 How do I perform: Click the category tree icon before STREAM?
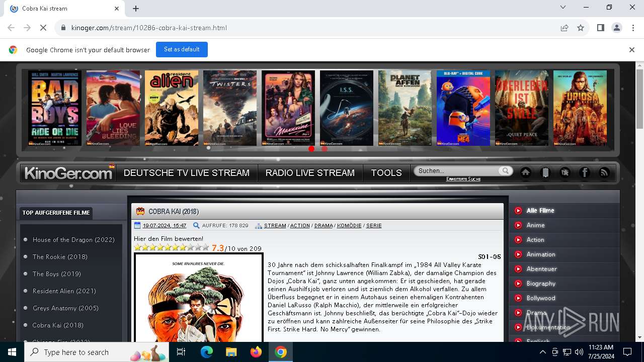[259, 226]
